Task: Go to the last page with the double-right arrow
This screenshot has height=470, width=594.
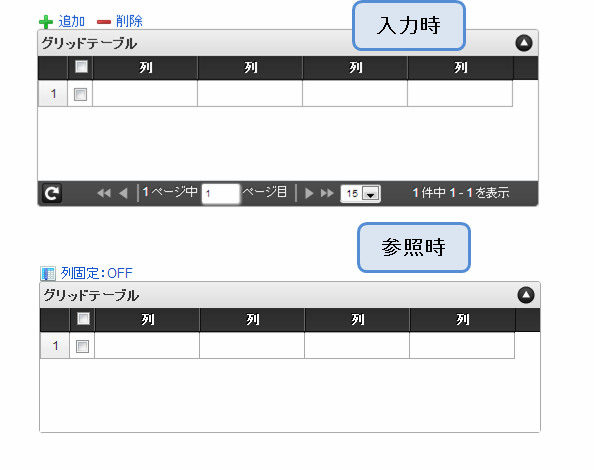Action: (327, 193)
